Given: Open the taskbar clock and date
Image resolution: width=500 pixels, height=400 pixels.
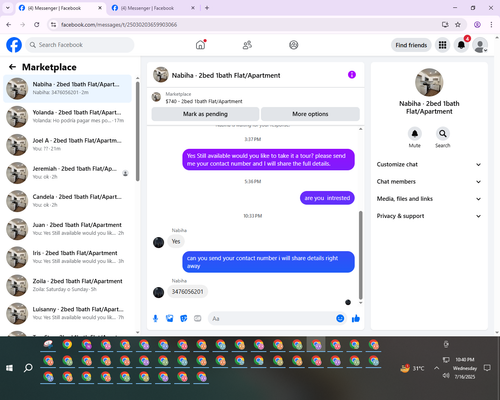Looking at the screenshot, I should pyautogui.click(x=465, y=368).
